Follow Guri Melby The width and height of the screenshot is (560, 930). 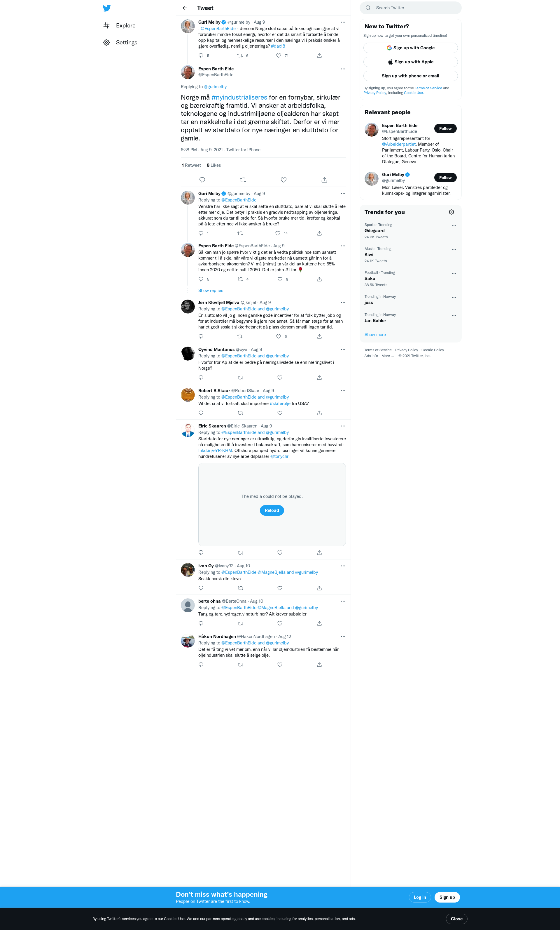[x=445, y=178]
